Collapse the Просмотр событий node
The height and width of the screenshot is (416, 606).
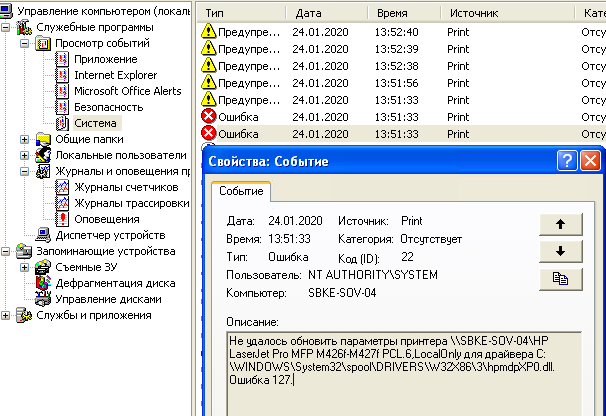pyautogui.click(x=25, y=44)
